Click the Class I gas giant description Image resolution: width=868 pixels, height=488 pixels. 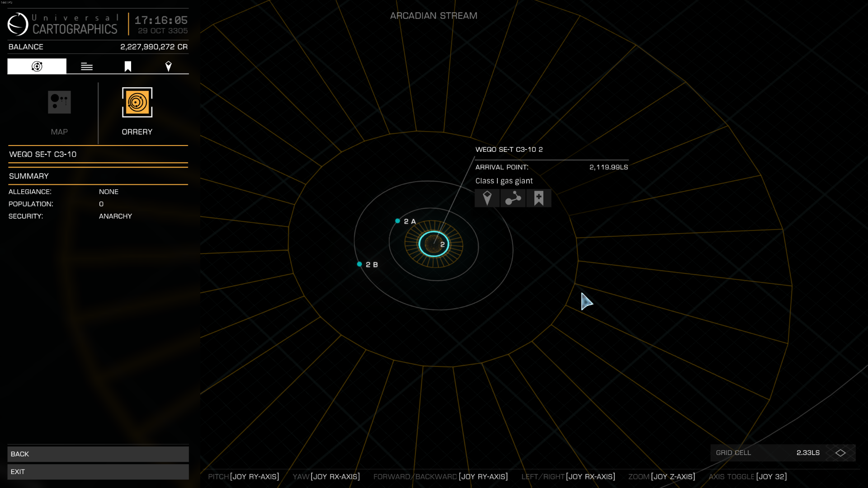point(504,181)
